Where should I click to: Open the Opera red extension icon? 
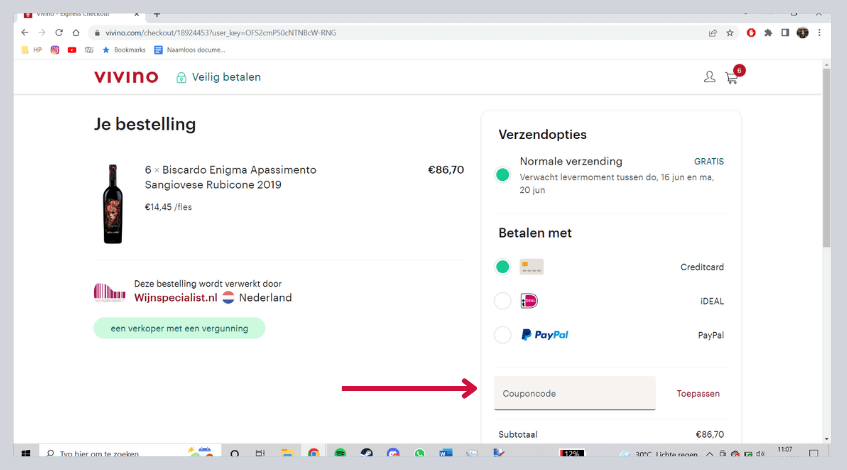pyautogui.click(x=751, y=33)
